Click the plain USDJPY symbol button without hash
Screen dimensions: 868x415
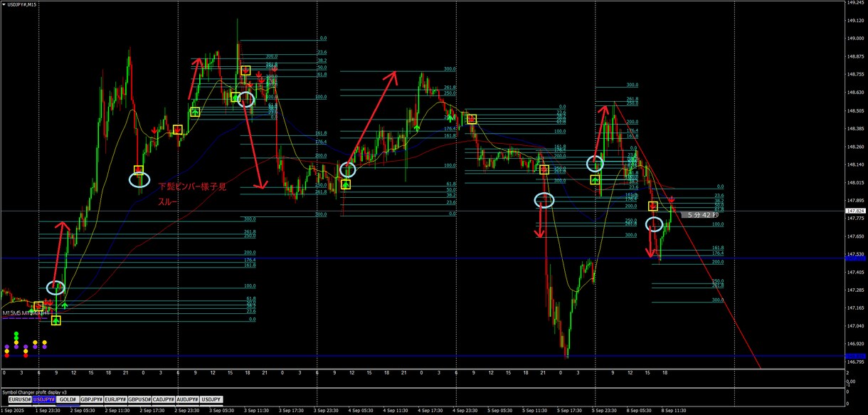pyautogui.click(x=211, y=400)
